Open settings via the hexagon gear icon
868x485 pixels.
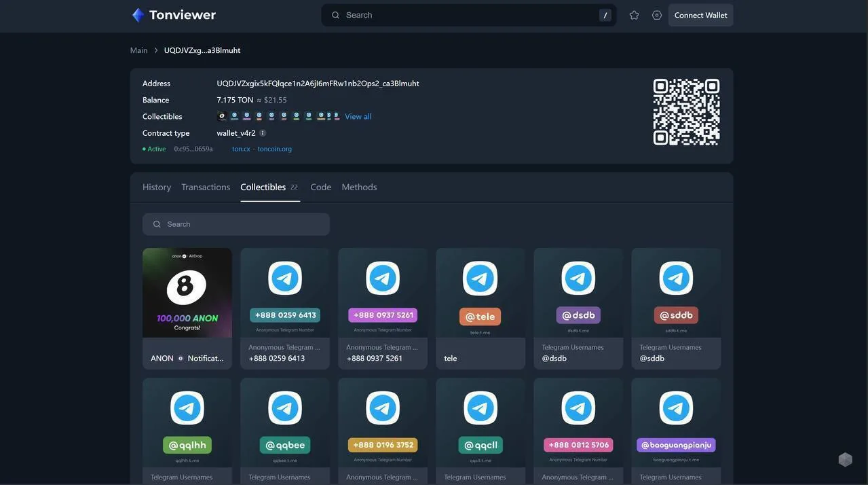(657, 15)
